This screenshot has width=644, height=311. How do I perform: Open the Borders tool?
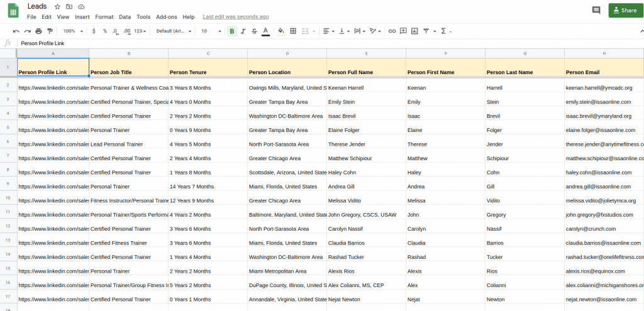(x=293, y=31)
